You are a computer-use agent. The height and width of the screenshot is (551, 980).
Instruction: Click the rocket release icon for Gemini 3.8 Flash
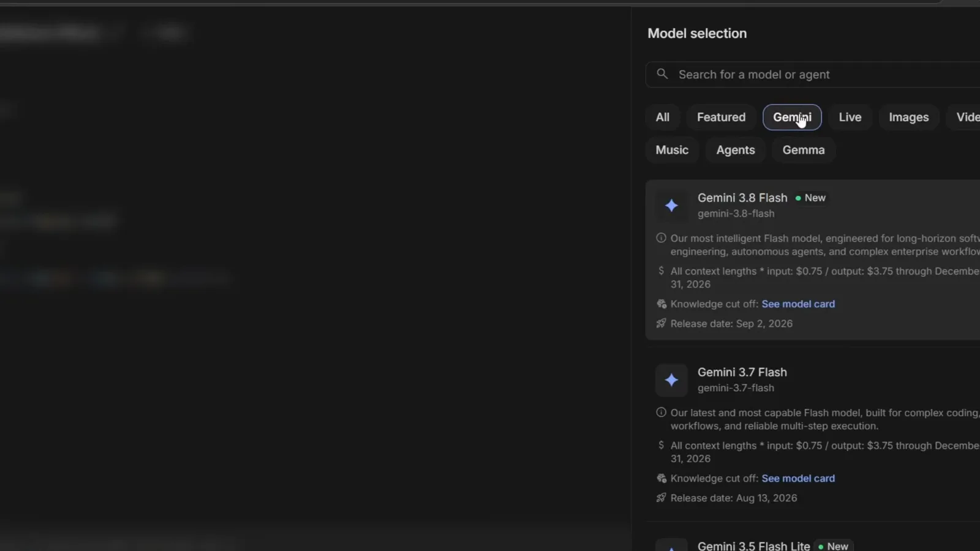pyautogui.click(x=661, y=323)
